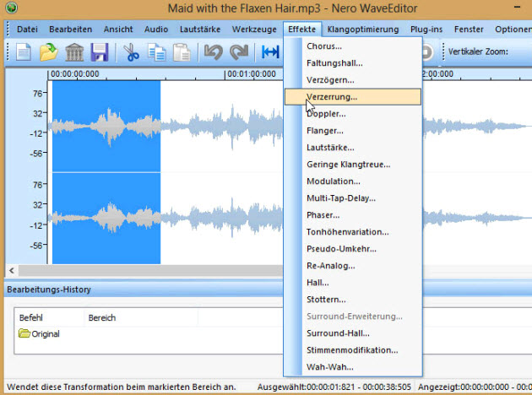Redo action with the redo arrow
This screenshot has width=532, height=395.
(x=239, y=52)
